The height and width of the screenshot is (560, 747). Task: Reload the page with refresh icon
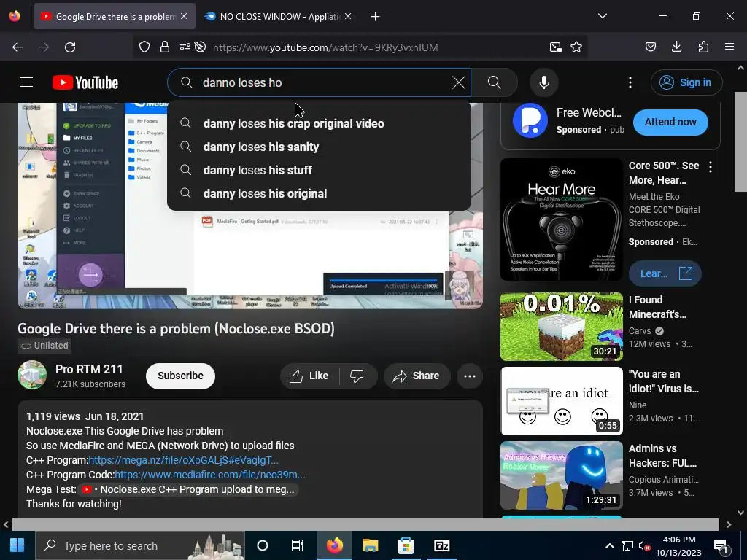[70, 47]
